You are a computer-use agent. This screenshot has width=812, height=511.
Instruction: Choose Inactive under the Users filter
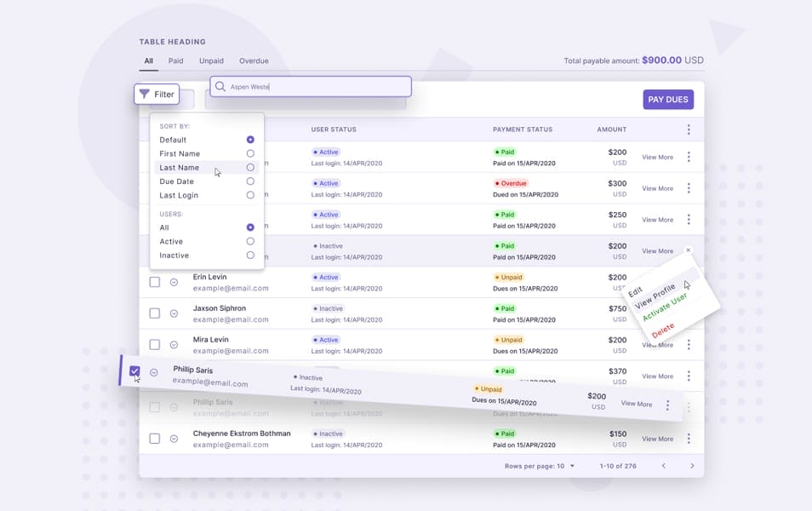[x=250, y=255]
